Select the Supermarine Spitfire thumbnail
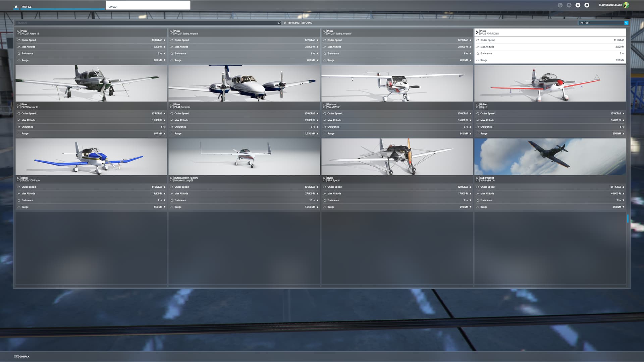The image size is (644, 362). [x=550, y=157]
